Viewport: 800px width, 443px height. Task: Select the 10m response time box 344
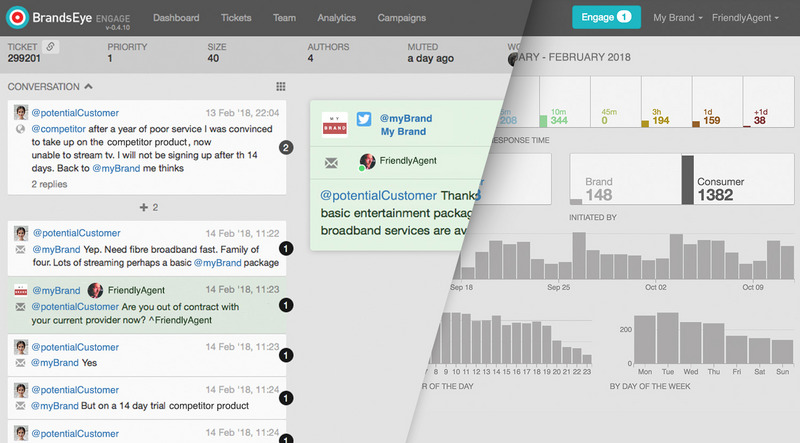point(565,102)
